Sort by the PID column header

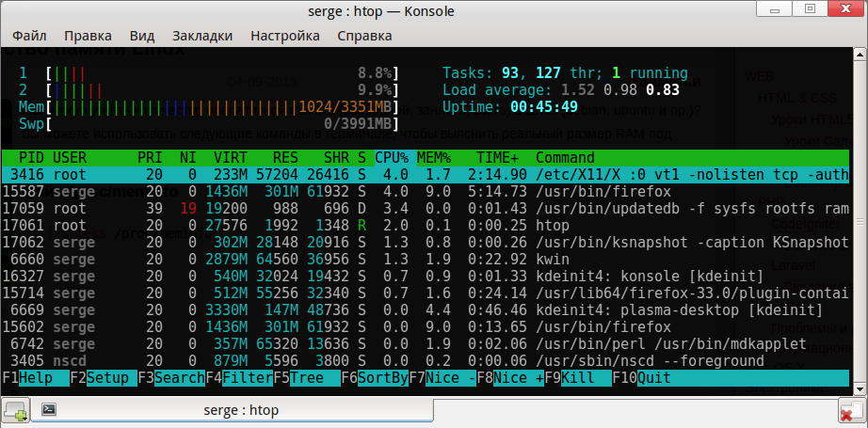30,158
